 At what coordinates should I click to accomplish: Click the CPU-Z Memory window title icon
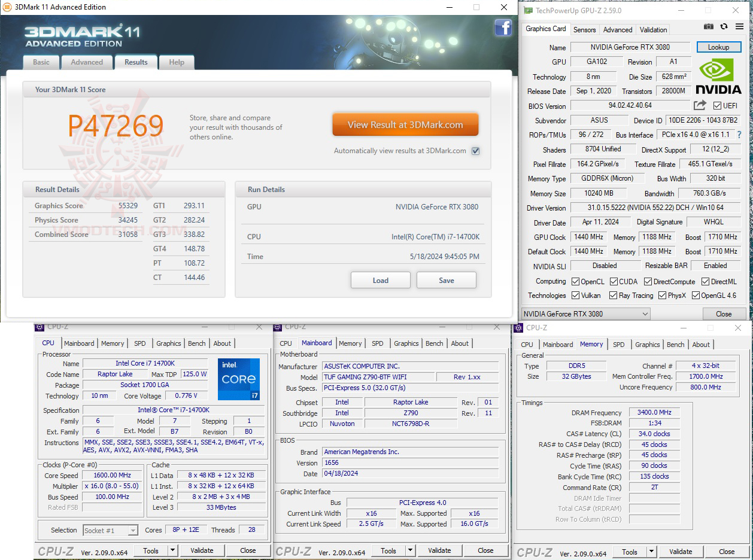pos(520,327)
